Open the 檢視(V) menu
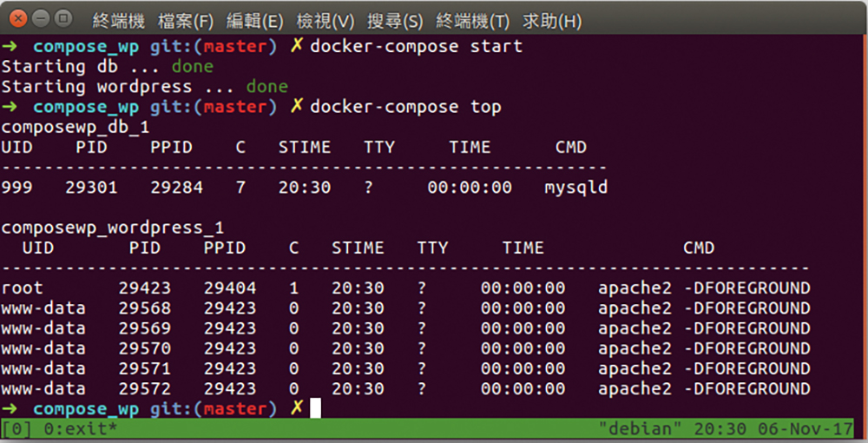This screenshot has height=443, width=868. coord(325,21)
